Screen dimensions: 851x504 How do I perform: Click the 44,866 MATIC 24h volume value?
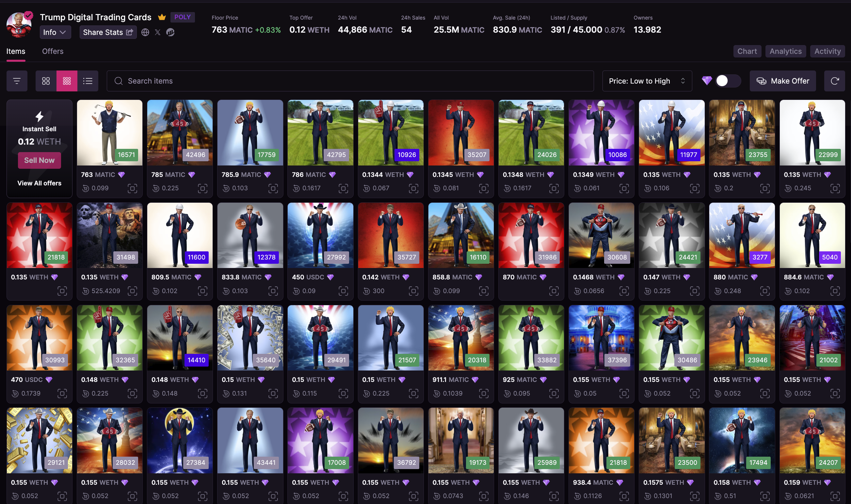tap(365, 30)
